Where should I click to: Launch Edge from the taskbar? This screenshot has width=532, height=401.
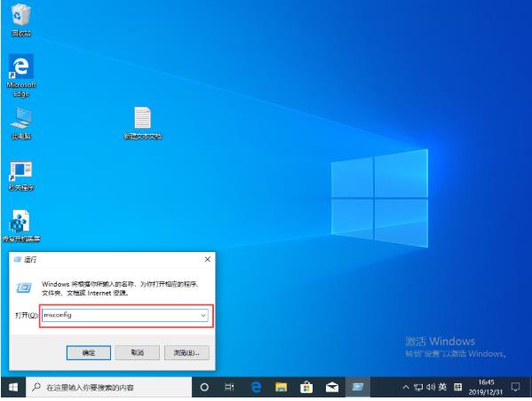pos(256,387)
